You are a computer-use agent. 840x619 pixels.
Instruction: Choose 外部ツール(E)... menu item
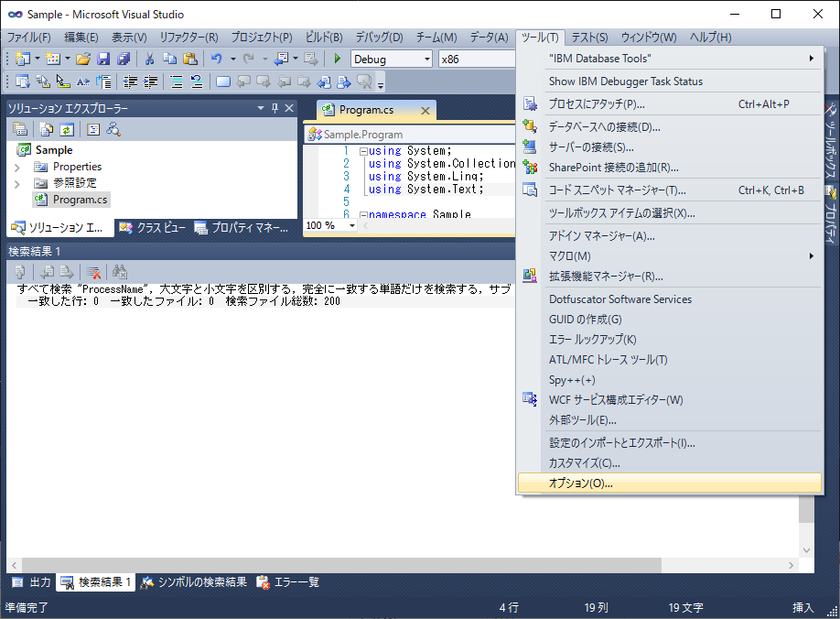670,420
